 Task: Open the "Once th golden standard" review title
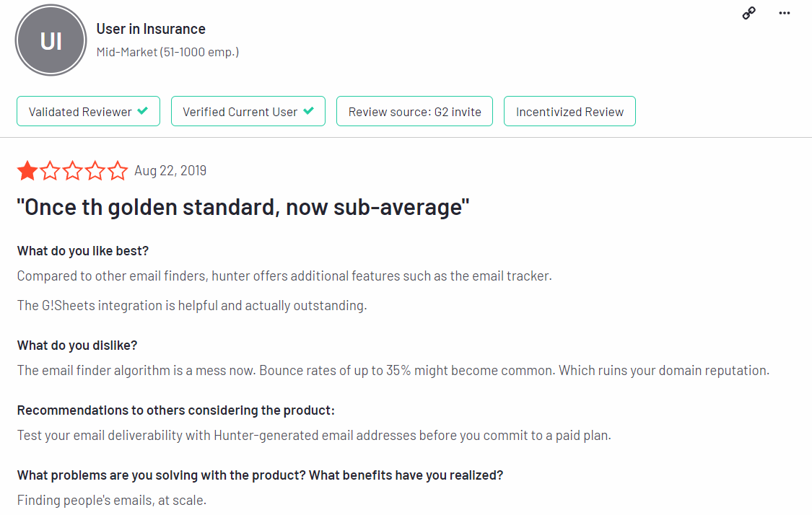coord(243,208)
